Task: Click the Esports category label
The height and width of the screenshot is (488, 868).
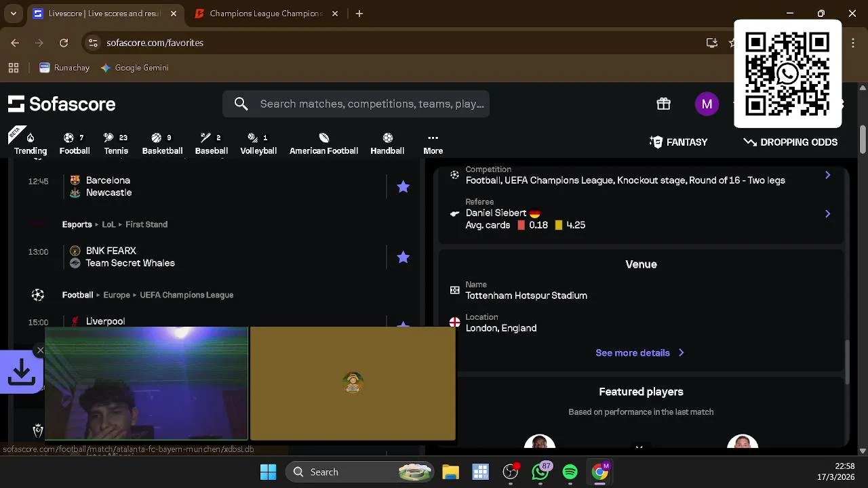Action: tap(77, 224)
